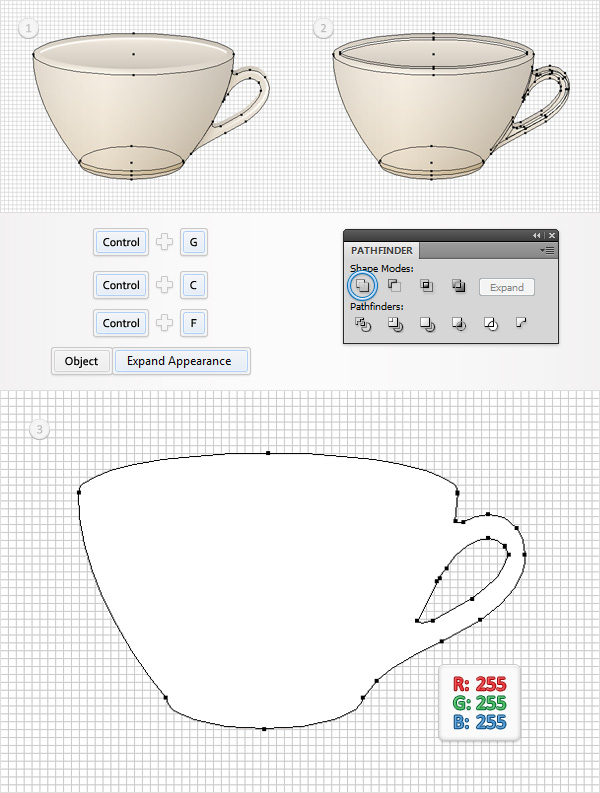Select the Trim pathfinder icon
The height and width of the screenshot is (793, 600).
395,324
